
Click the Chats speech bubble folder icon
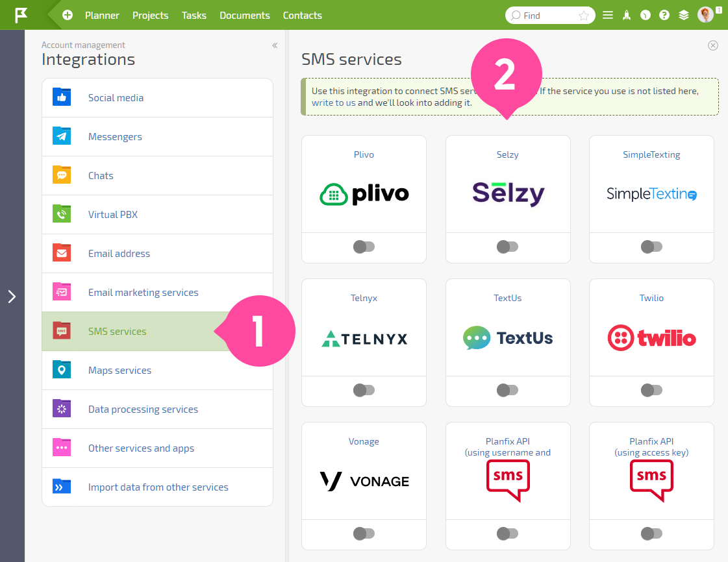[x=62, y=175]
